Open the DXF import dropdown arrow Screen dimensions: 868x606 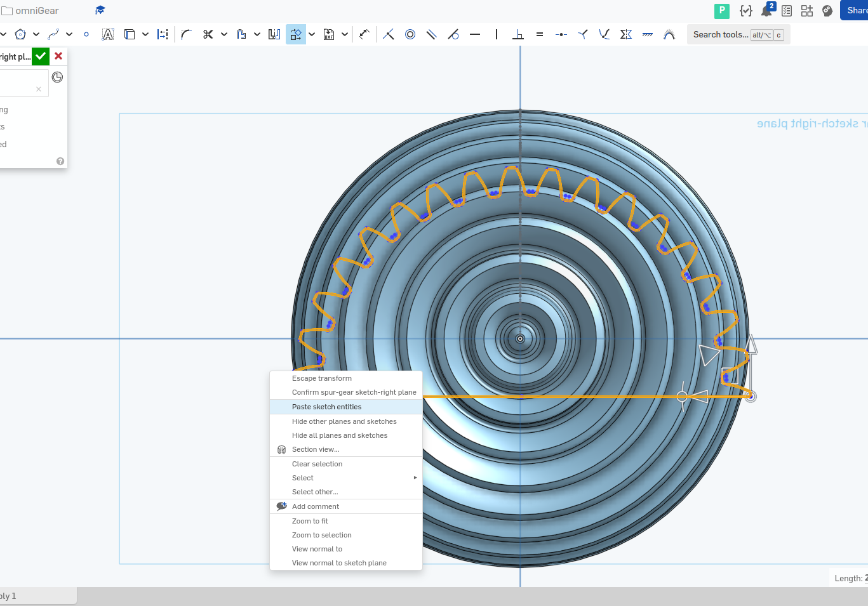345,34
